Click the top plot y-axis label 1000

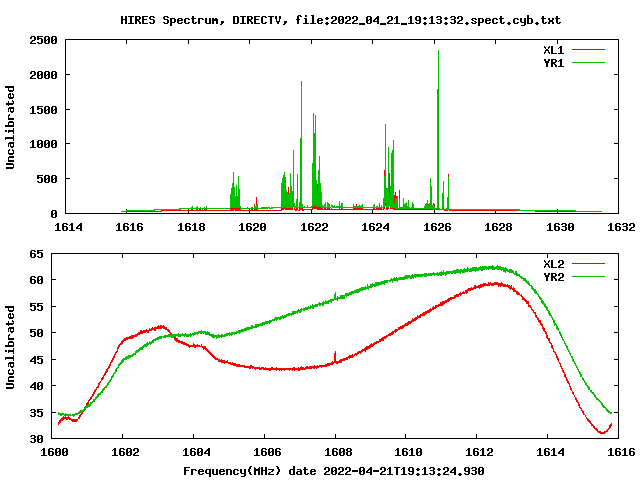[43, 144]
